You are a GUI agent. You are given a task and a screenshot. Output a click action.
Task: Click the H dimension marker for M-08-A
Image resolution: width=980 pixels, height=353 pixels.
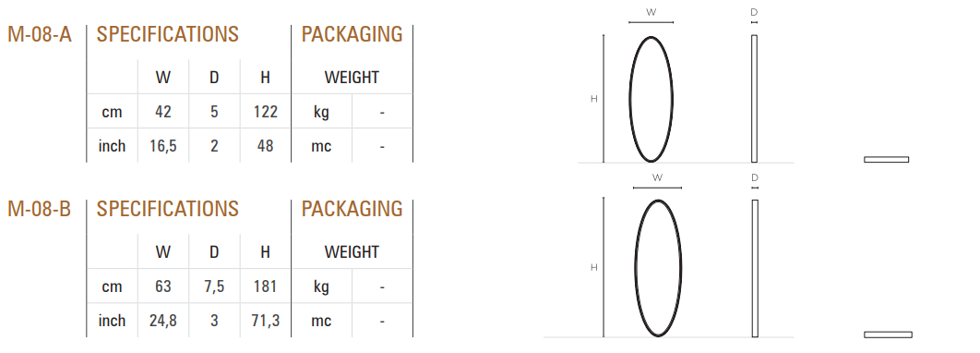tap(593, 99)
